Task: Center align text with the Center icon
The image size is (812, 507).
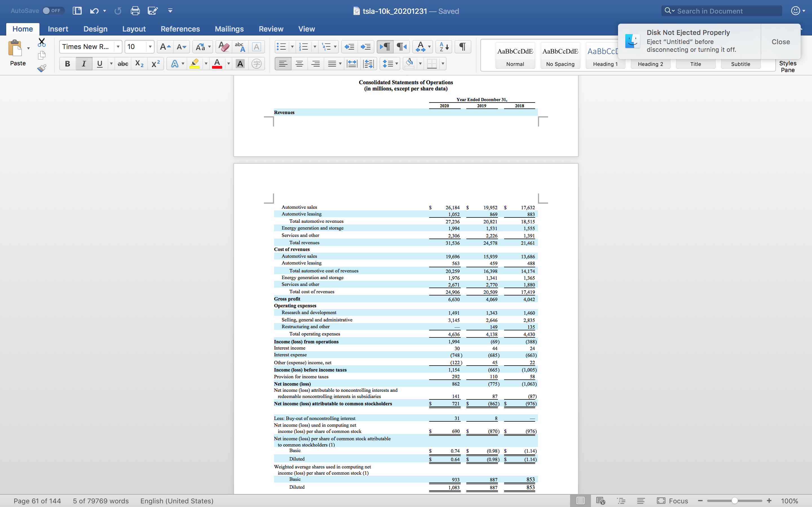Action: (x=299, y=64)
